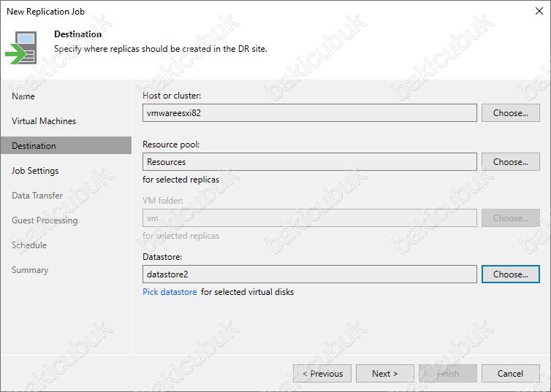551x392 pixels.
Task: Click the Destination heading text
Action: [x=78, y=34]
